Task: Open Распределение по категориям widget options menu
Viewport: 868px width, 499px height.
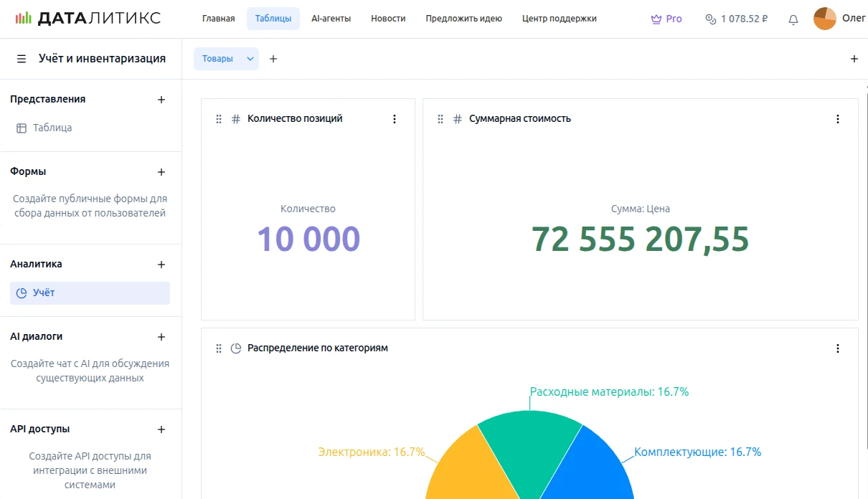Action: [x=837, y=348]
